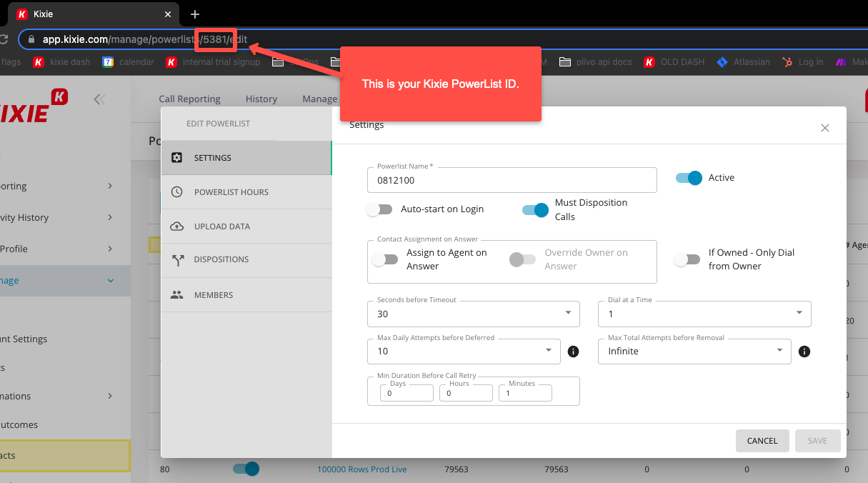Image resolution: width=868 pixels, height=483 pixels.
Task: Open the internal trial signup bookmark
Action: click(214, 62)
